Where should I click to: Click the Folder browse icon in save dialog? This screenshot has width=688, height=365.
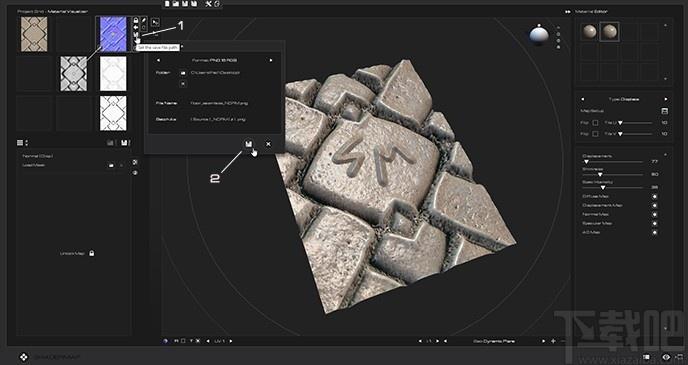[x=183, y=73]
